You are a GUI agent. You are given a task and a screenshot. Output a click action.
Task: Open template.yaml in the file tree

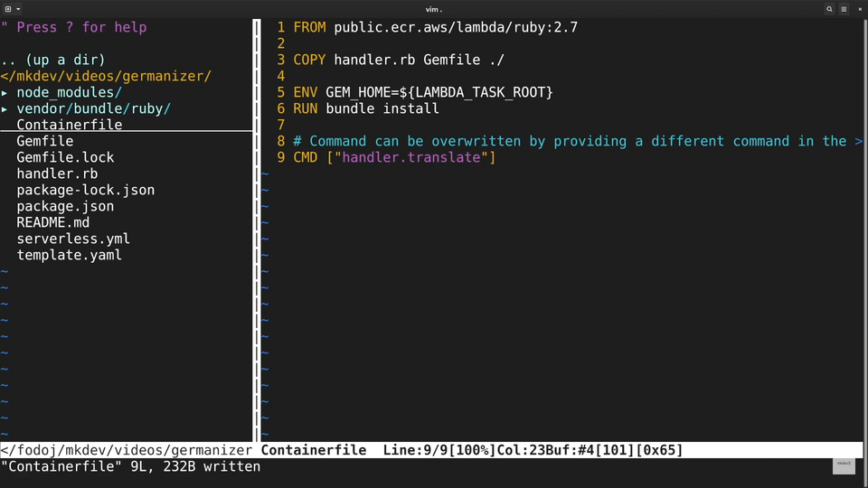point(70,255)
